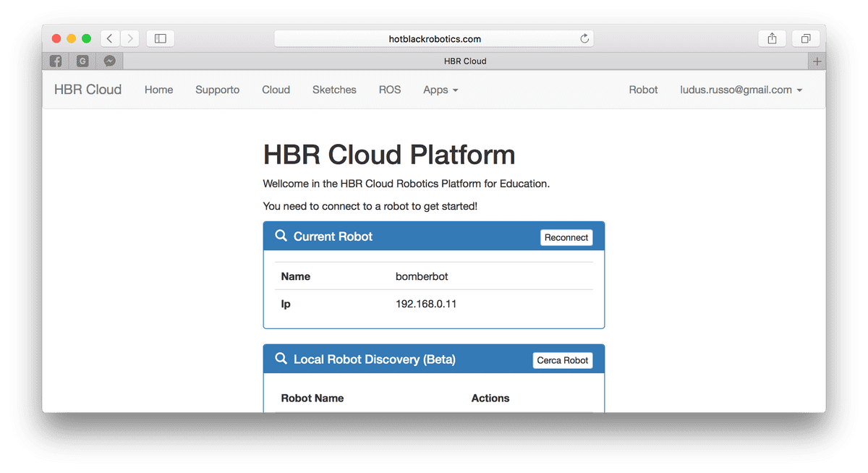The height and width of the screenshot is (473, 868).
Task: Open the Cloud nav item
Action: (x=276, y=90)
